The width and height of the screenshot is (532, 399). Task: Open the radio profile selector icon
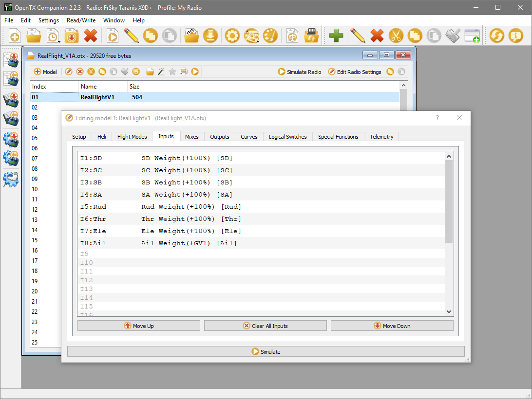click(x=251, y=36)
